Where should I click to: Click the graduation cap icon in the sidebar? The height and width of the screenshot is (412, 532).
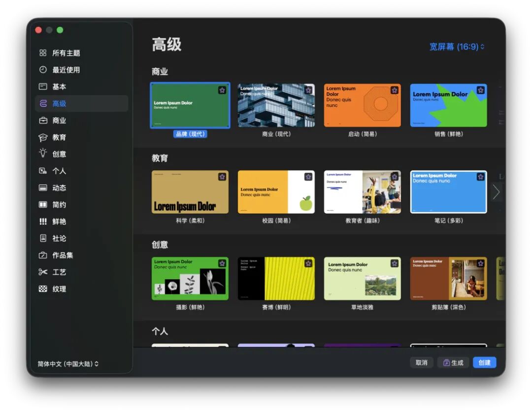pos(43,137)
